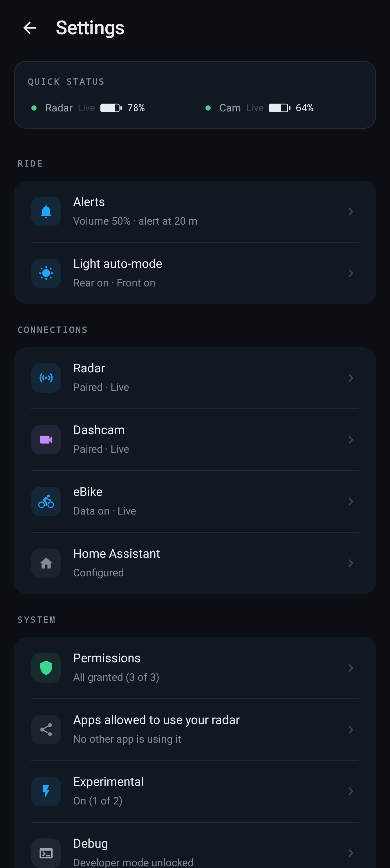Screen dimensions: 390x868
Task: Tap the Home Assistant house icon
Action: point(46,563)
